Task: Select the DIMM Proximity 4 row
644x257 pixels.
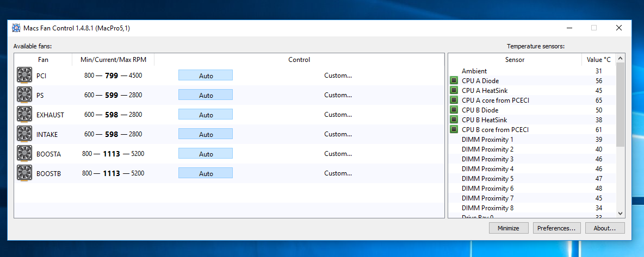Action: tap(532, 169)
